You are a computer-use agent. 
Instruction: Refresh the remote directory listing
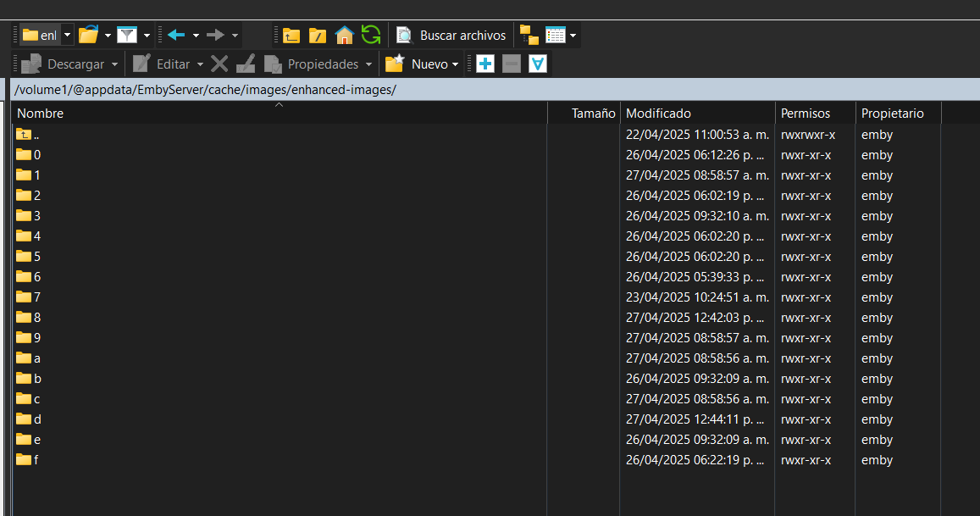pos(371,36)
